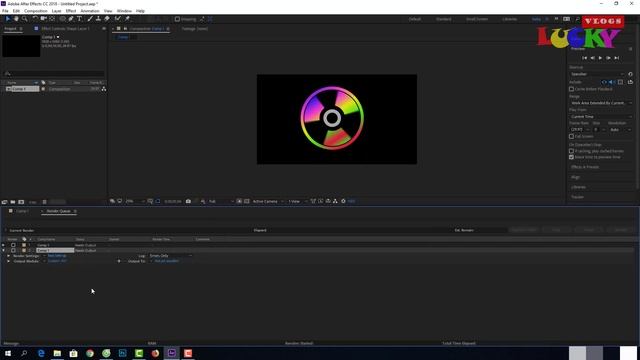Screen dimensions: 640x360
Task: Click the Output To Not yet specified link
Action: coord(167,261)
